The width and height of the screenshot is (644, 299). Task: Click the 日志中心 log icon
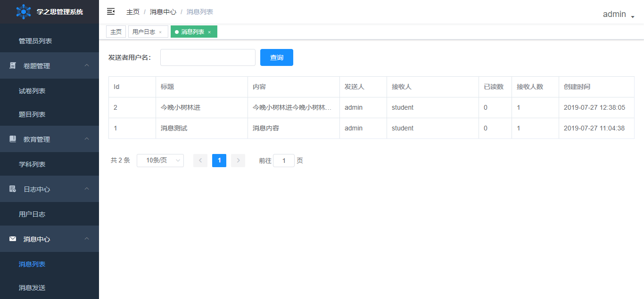click(13, 189)
